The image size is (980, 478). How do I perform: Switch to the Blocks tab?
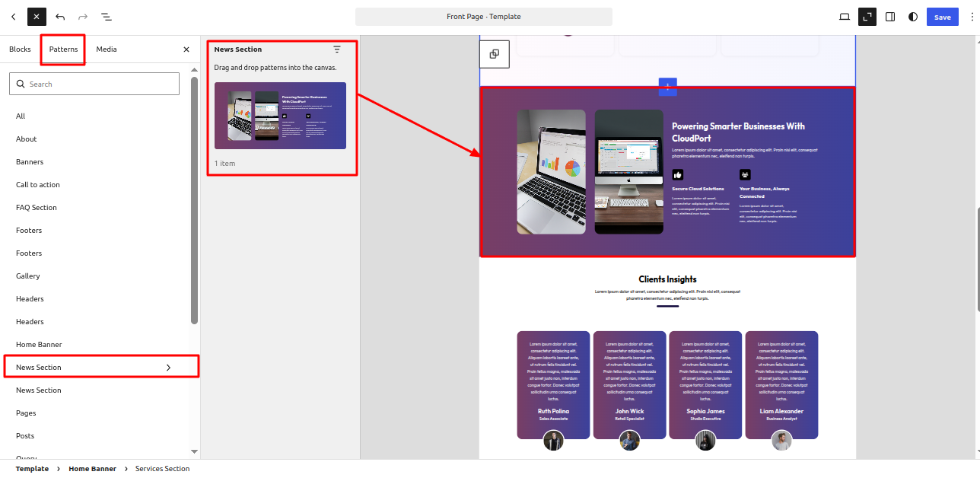20,49
